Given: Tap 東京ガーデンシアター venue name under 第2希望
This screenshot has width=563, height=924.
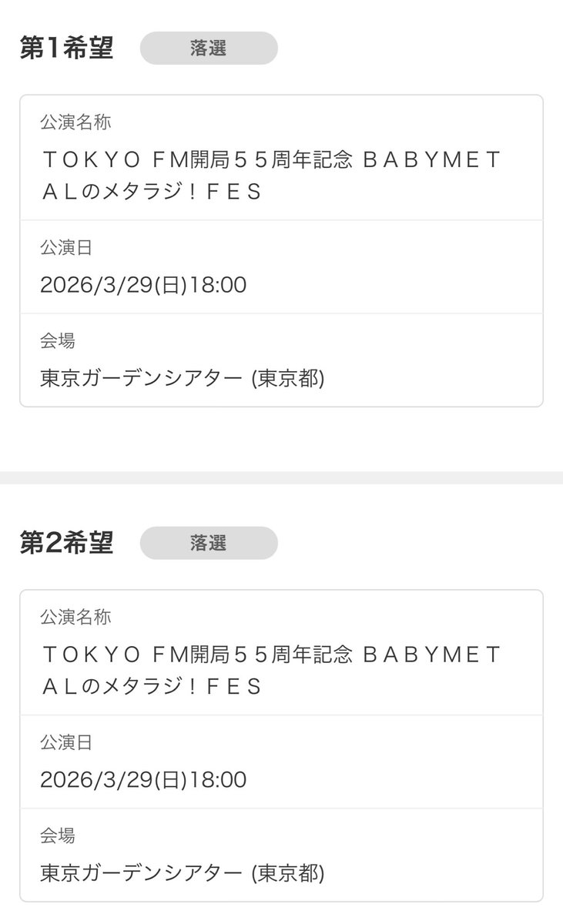Looking at the screenshot, I should (x=143, y=874).
